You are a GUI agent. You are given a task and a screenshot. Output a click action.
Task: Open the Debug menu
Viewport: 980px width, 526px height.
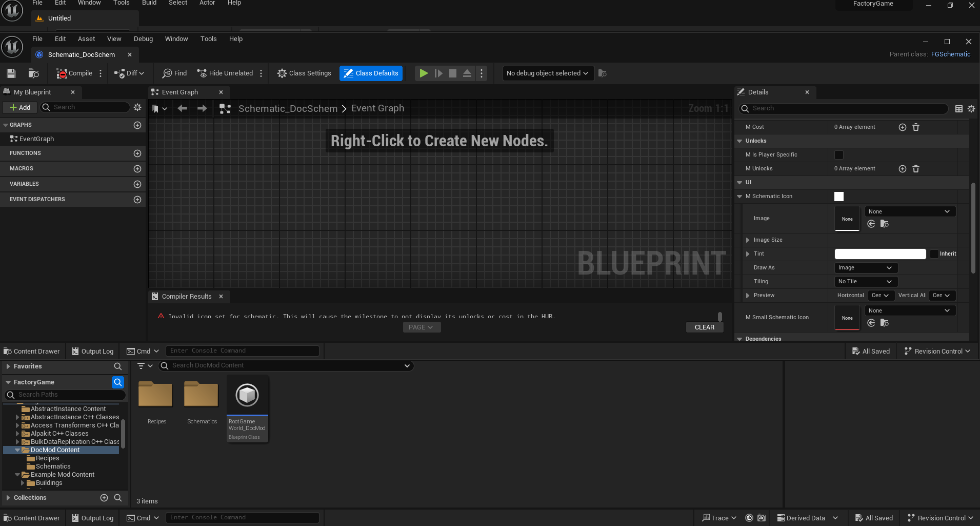tap(143, 38)
